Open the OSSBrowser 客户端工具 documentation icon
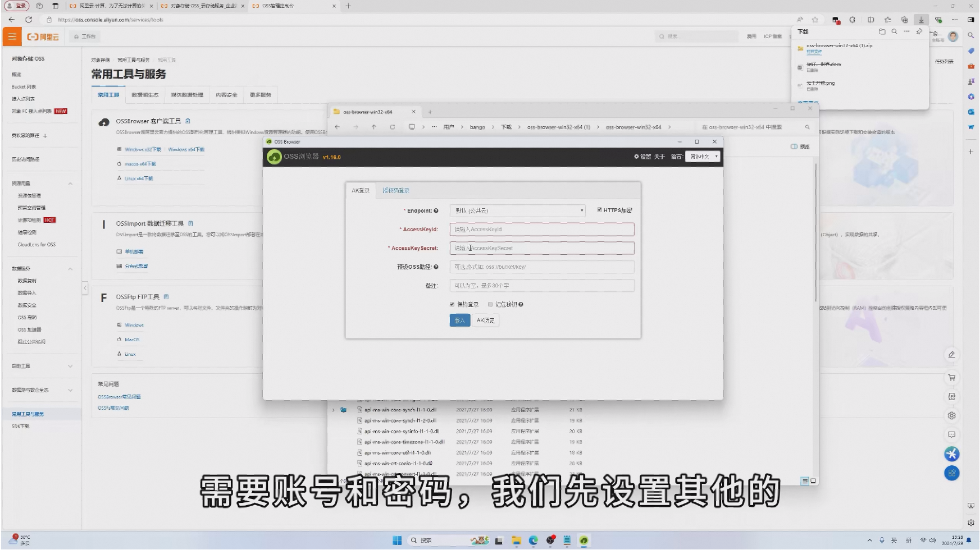 (188, 121)
